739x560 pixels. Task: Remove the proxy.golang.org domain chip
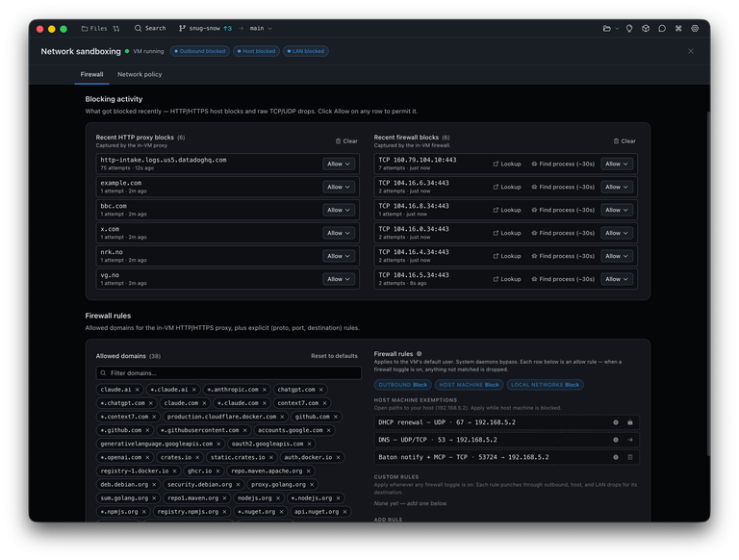pyautogui.click(x=312, y=485)
